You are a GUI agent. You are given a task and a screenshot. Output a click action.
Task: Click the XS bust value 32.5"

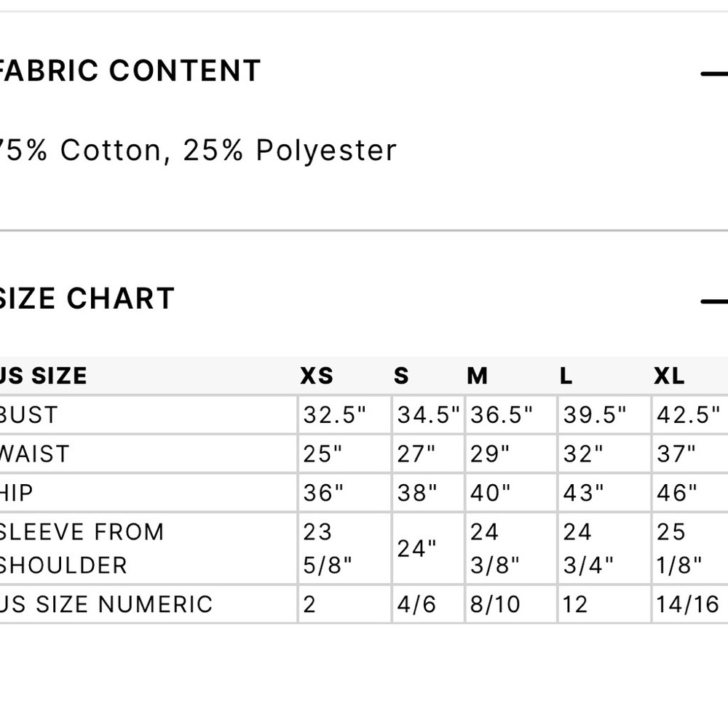tap(335, 415)
